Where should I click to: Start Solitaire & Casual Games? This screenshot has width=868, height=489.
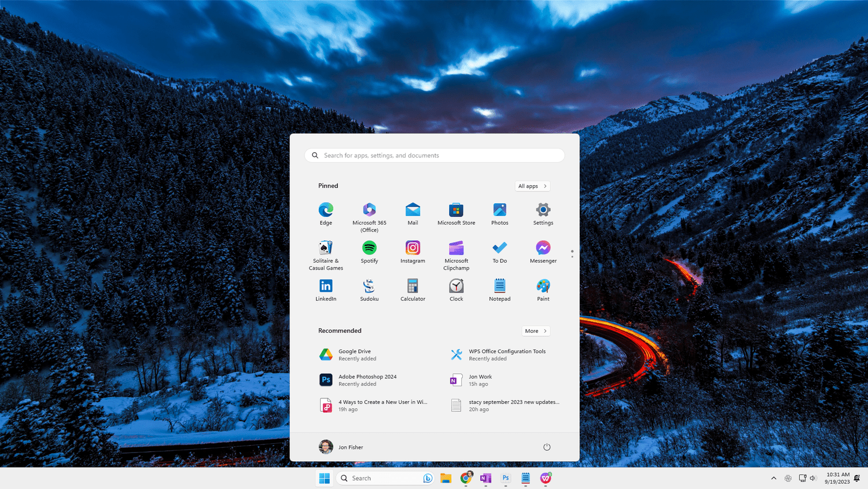pyautogui.click(x=326, y=256)
